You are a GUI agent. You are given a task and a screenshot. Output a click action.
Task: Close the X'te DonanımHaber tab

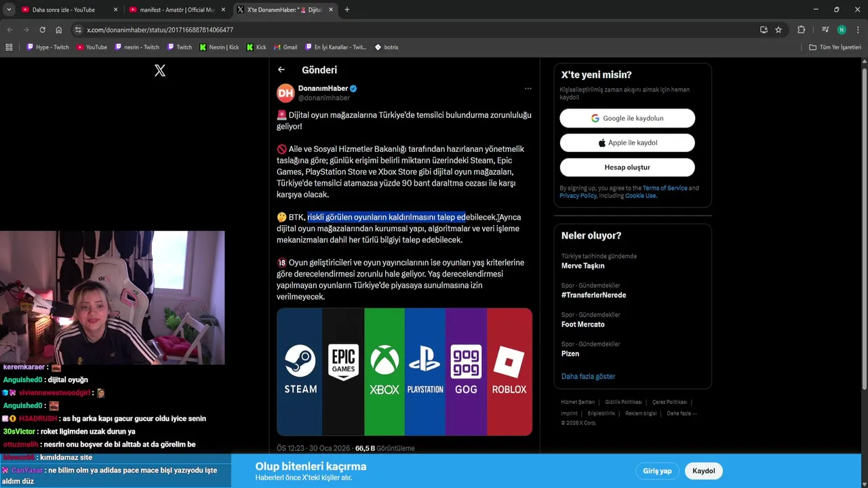click(330, 9)
